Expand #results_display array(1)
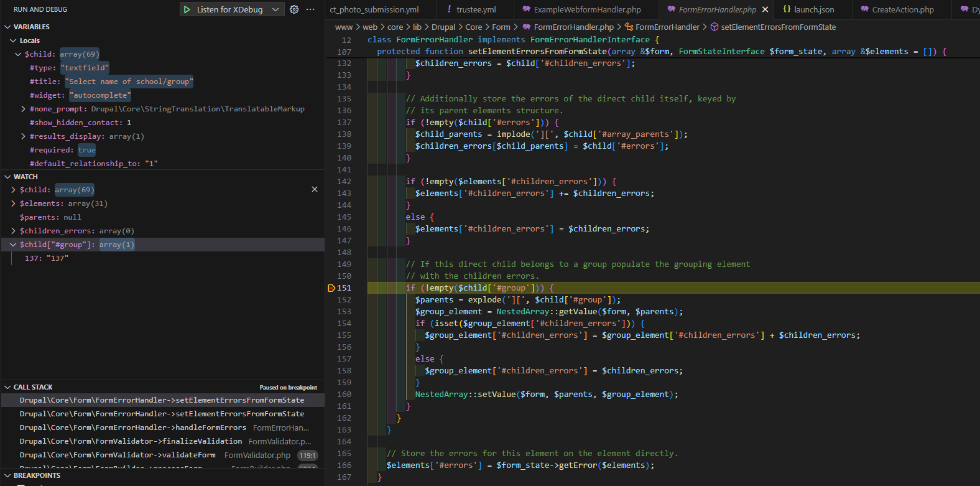 23,136
